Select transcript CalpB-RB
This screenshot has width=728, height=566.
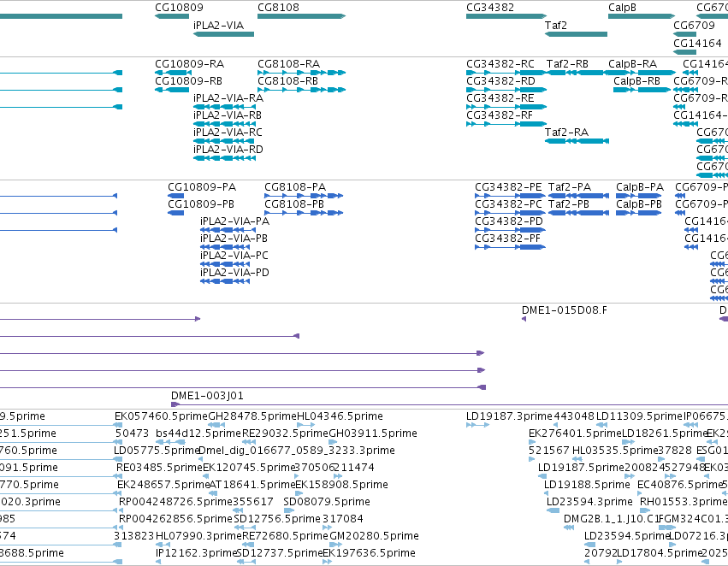pyautogui.click(x=642, y=90)
